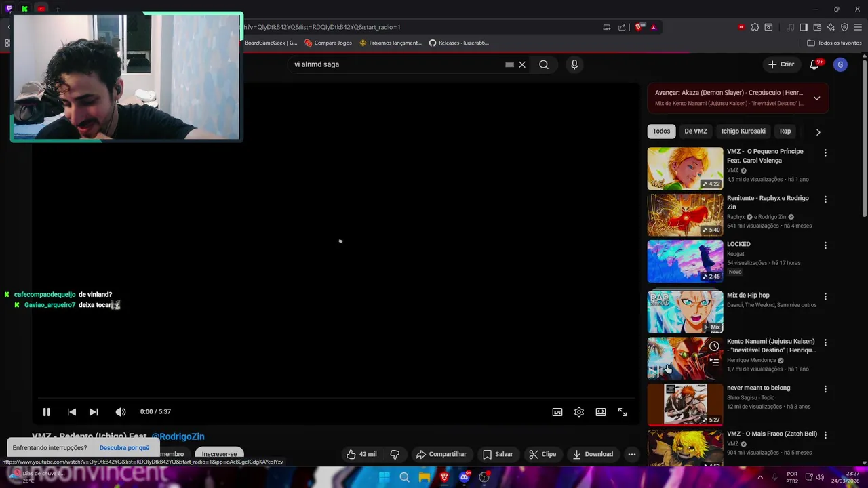Add Kento Nanami video to queue
Image resolution: width=868 pixels, height=488 pixels.
coord(714,363)
